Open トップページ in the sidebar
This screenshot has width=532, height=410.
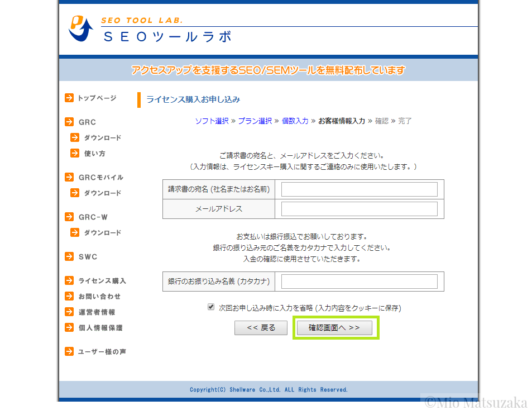point(97,98)
